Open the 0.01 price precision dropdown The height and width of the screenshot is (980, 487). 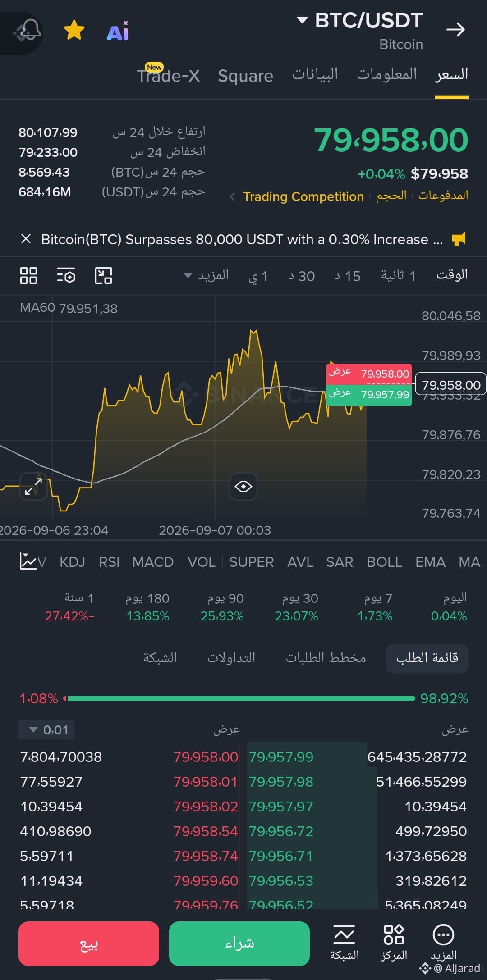(x=46, y=729)
